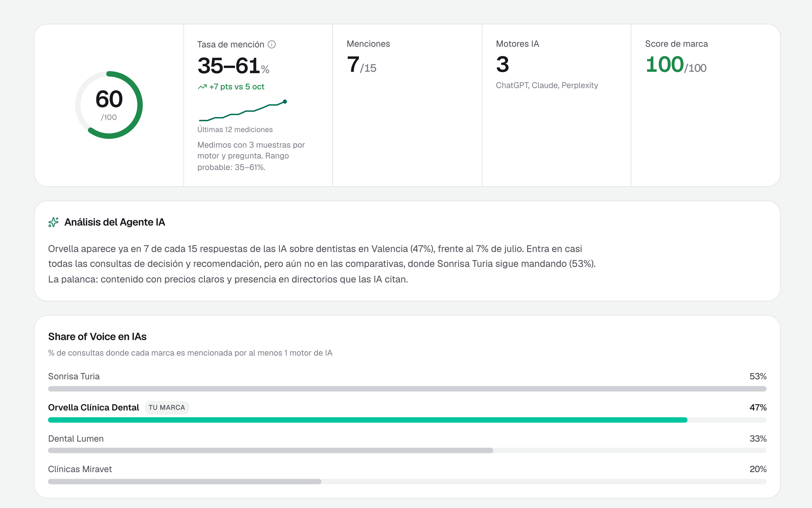Image resolution: width=812 pixels, height=508 pixels.
Task: Click the share of voice subtitle about consultas
Action: click(x=190, y=353)
